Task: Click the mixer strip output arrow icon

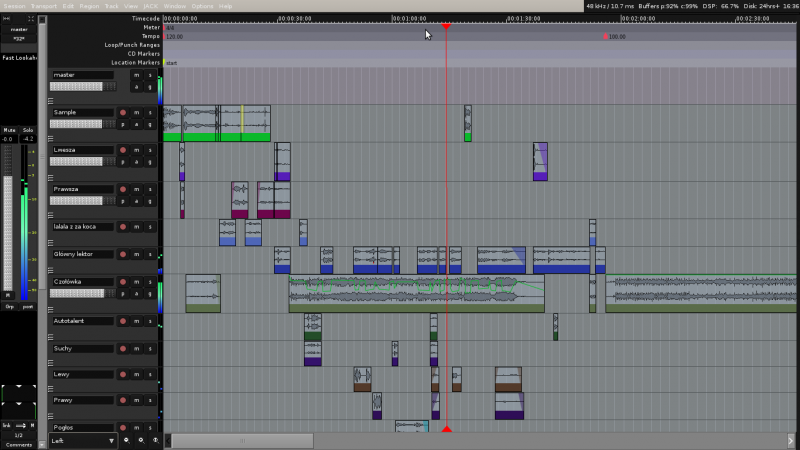Action: click(x=20, y=425)
